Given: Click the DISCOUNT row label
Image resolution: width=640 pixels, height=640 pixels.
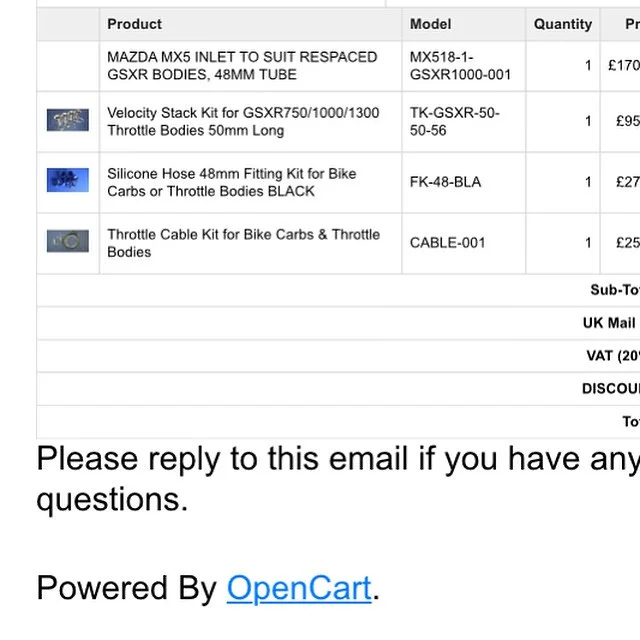Looking at the screenshot, I should pos(611,389).
